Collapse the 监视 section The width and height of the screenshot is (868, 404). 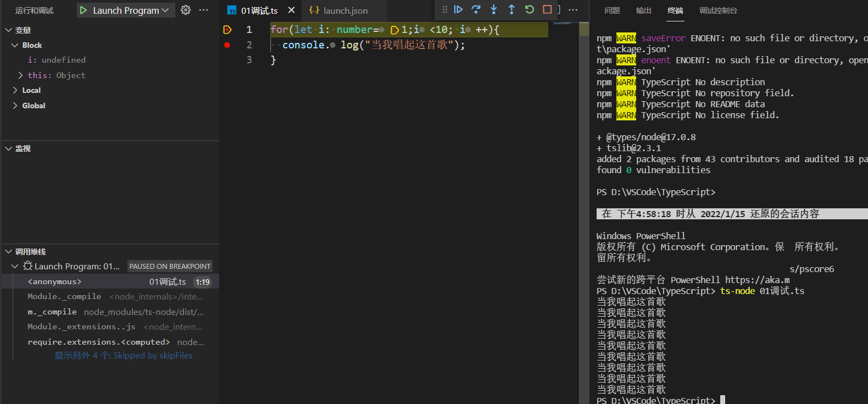click(8, 148)
